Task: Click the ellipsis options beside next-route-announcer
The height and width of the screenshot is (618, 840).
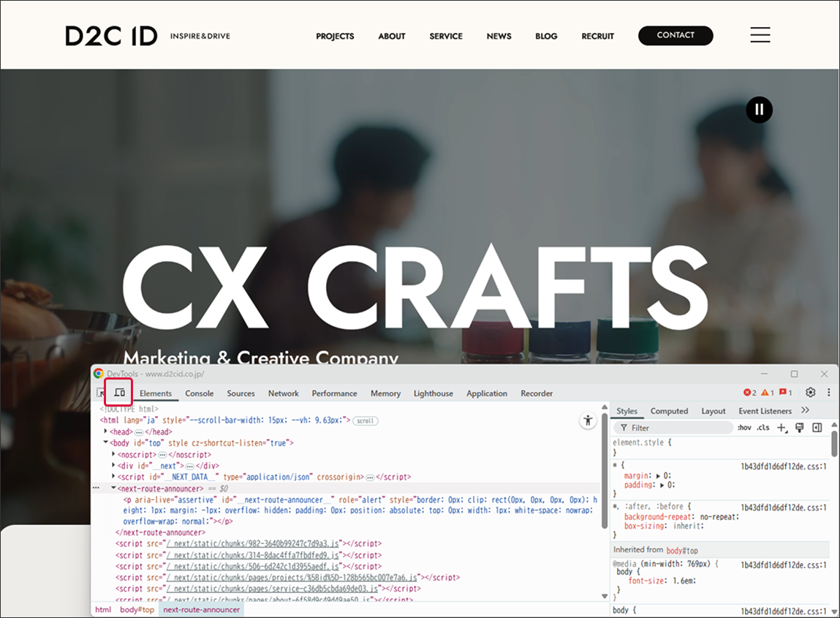Action: (96, 488)
